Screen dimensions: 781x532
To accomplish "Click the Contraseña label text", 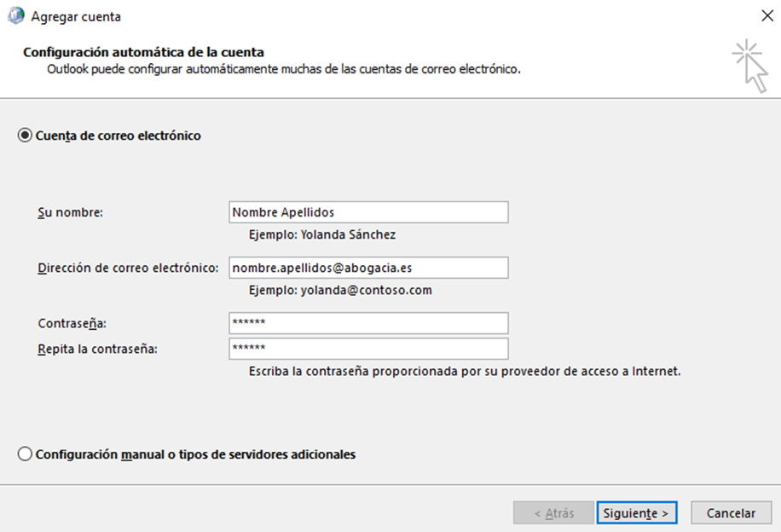I will coord(78,323).
